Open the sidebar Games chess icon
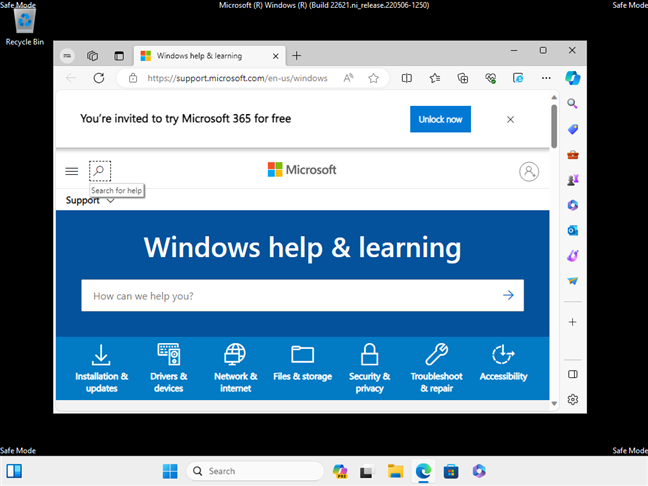The image size is (648, 486). click(572, 180)
